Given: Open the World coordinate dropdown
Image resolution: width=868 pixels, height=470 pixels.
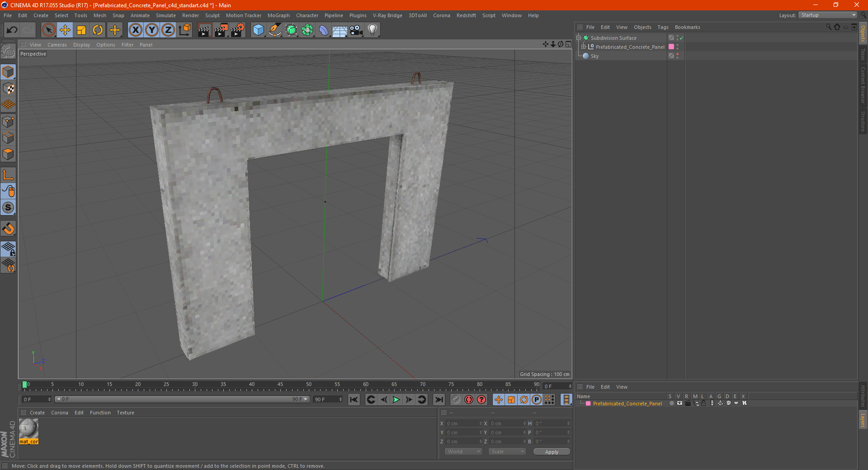Looking at the screenshot, I should [463, 451].
